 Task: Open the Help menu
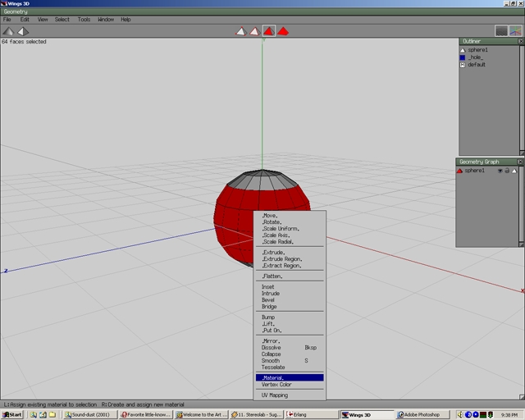pyautogui.click(x=126, y=20)
